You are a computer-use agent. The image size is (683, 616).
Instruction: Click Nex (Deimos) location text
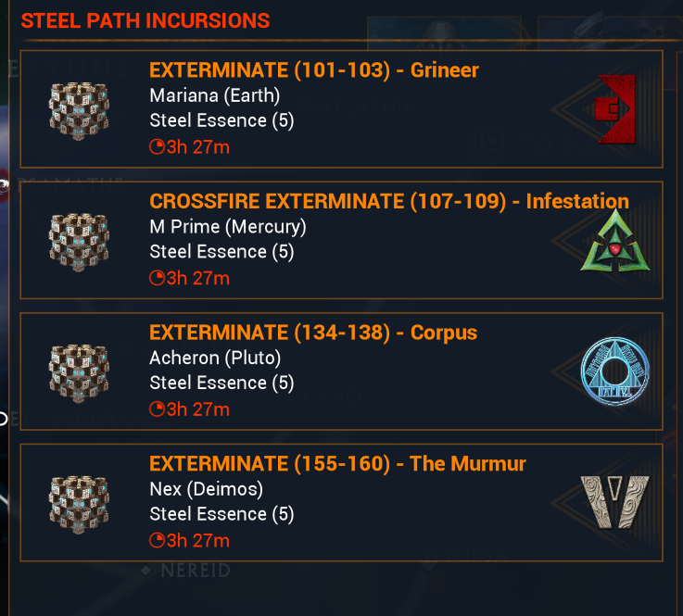coord(206,489)
